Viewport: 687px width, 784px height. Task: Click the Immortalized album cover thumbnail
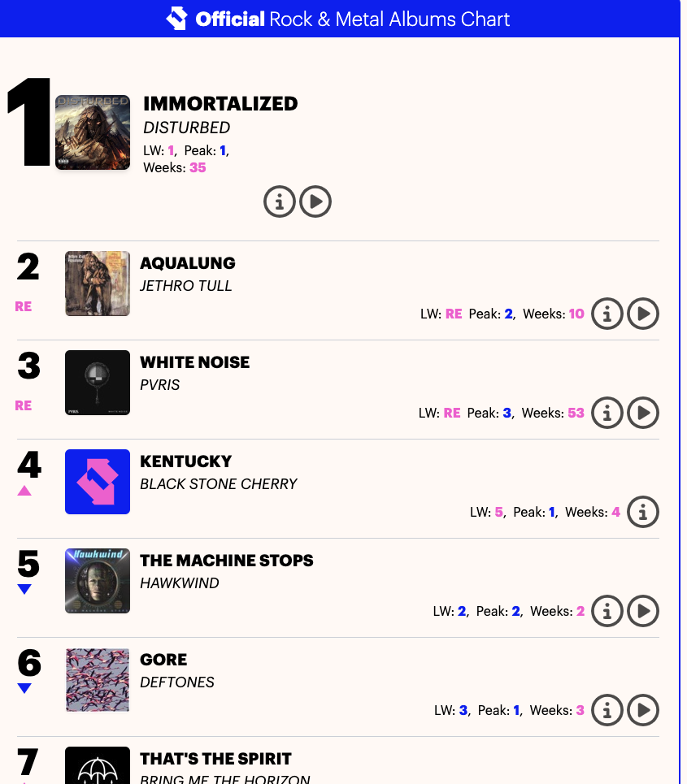[93, 132]
